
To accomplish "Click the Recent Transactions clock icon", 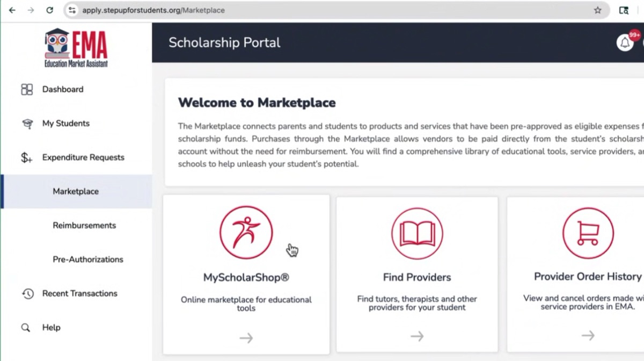I will (x=27, y=294).
